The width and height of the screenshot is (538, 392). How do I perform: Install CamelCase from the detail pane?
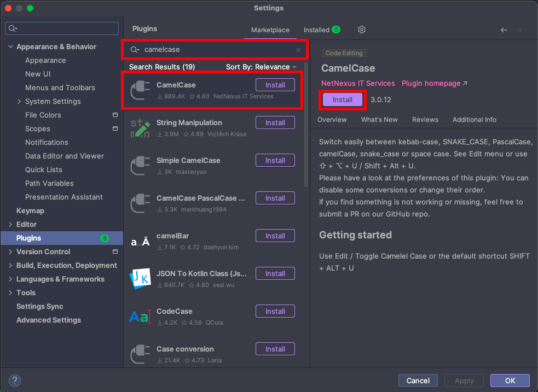tap(343, 100)
